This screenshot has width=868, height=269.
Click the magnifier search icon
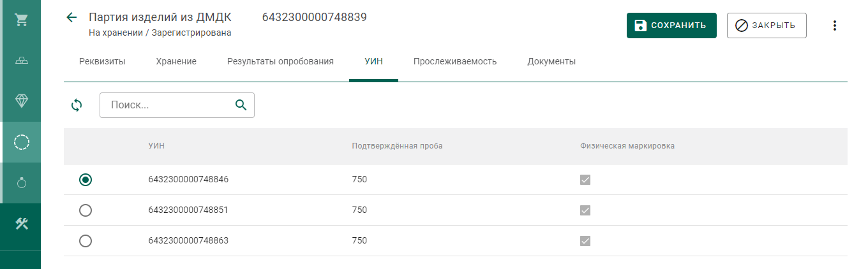click(241, 105)
